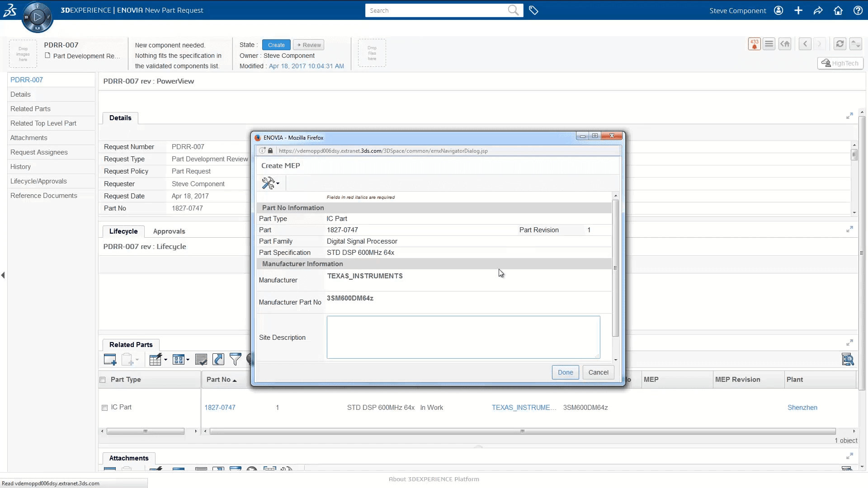Open the 1827-0747 part link
The image size is (868, 488).
pyautogui.click(x=220, y=408)
